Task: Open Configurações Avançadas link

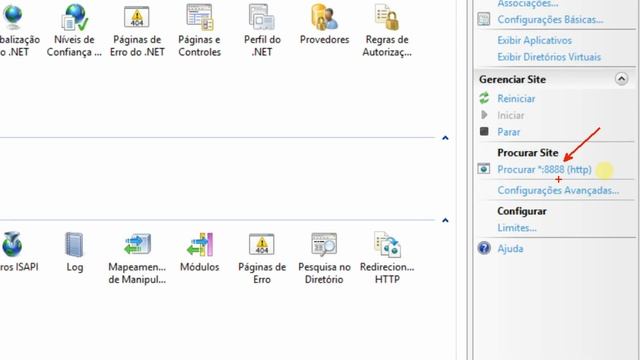Action: 558,190
